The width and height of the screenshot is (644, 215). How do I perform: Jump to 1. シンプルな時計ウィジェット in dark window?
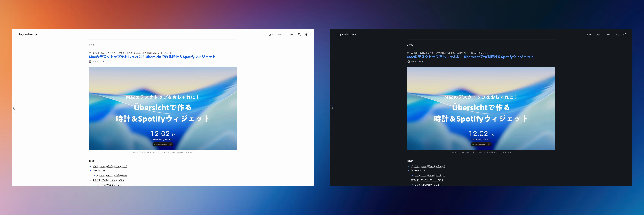tap(428, 185)
